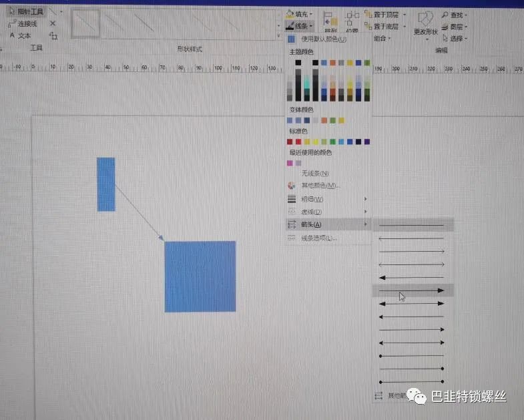Open the 选择 select dropdown
The image size is (524, 420).
click(x=455, y=39)
